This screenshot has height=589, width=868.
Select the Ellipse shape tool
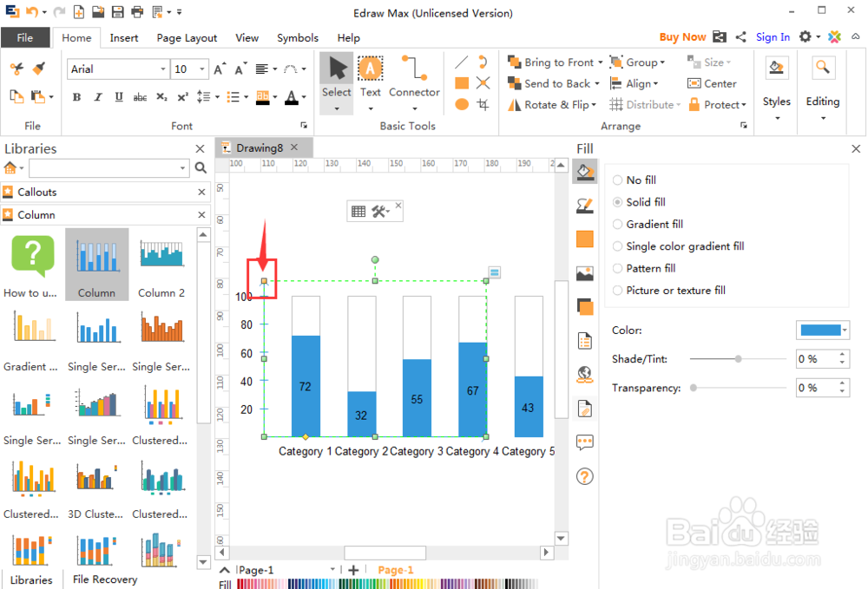click(x=462, y=104)
